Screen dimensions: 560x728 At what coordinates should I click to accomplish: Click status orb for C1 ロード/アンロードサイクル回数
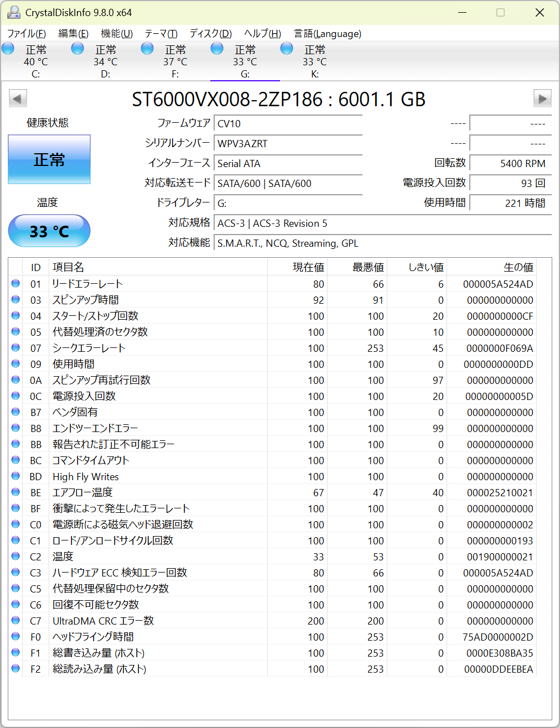click(x=15, y=540)
